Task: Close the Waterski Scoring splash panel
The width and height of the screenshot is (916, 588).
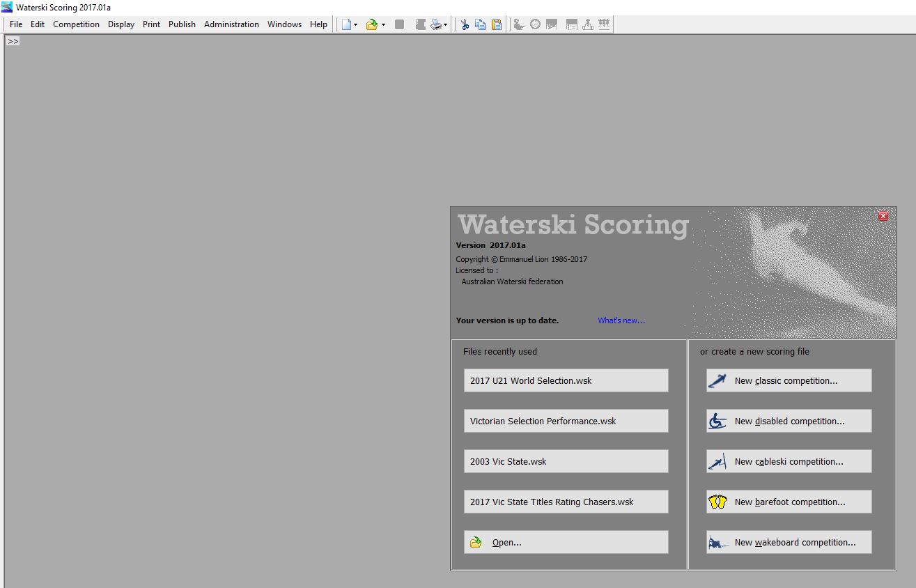Action: click(883, 216)
